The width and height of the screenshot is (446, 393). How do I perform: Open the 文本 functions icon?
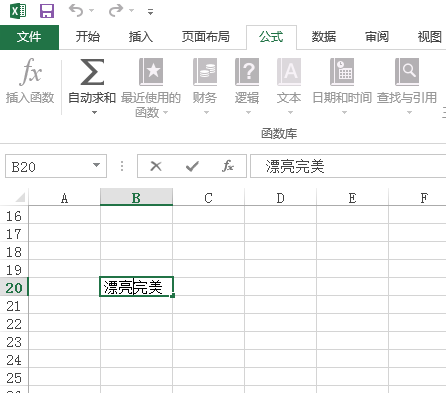[289, 72]
